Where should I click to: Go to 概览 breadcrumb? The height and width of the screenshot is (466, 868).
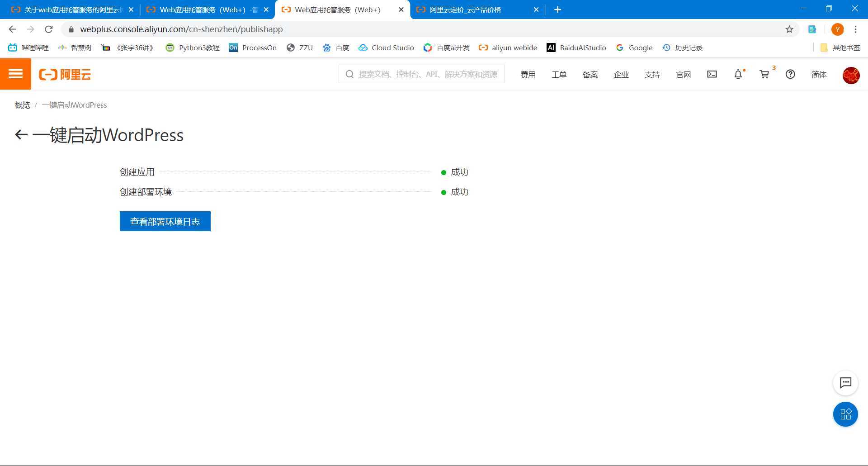[22, 105]
